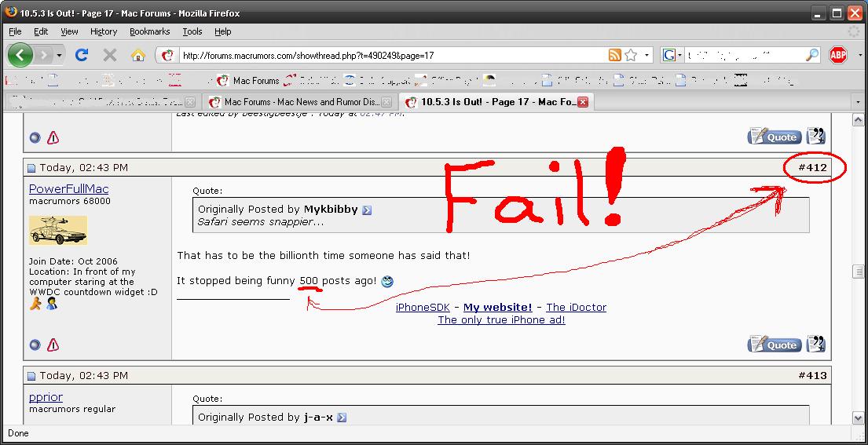Click the Forward navigation arrow
This screenshot has width=868, height=445.
tap(44, 55)
